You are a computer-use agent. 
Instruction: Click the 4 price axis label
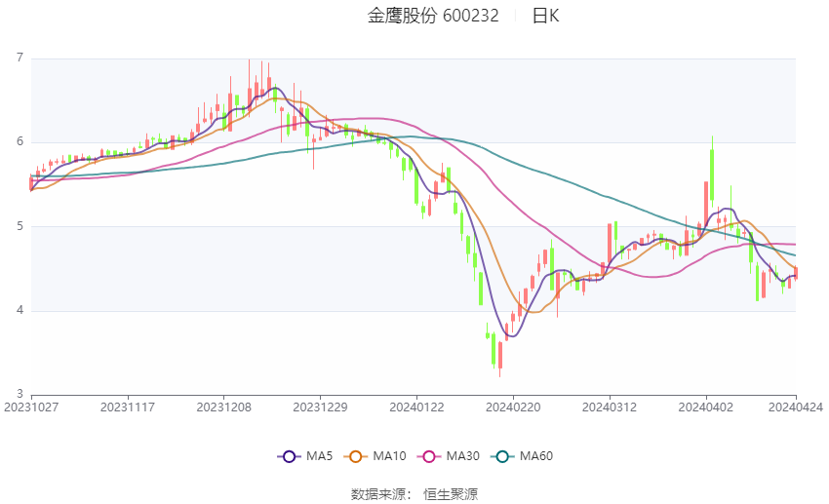point(20,310)
